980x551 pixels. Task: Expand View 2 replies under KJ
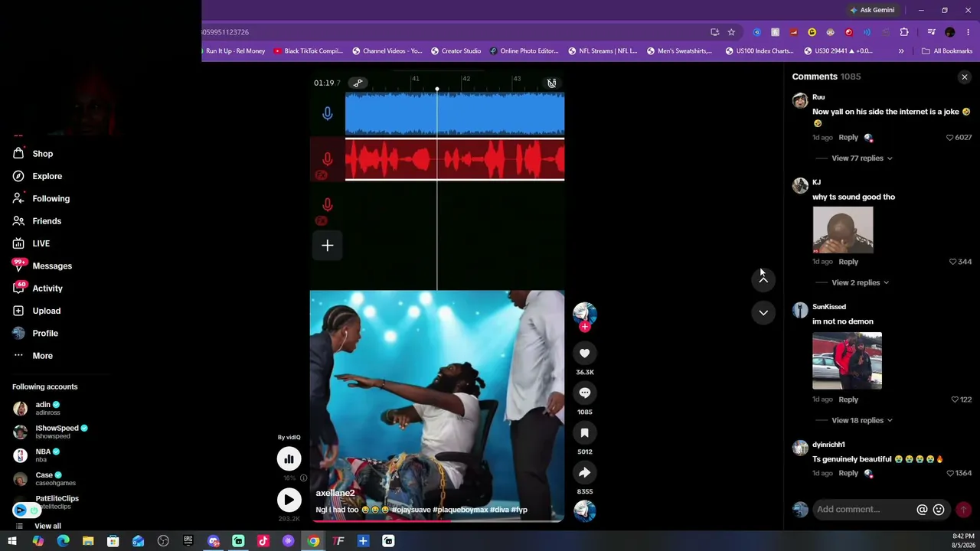point(860,282)
